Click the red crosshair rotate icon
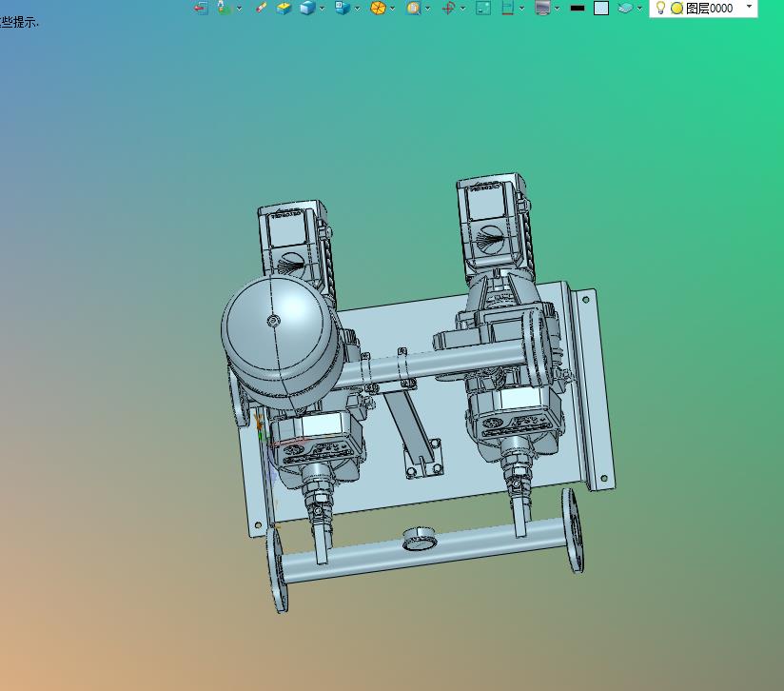This screenshot has height=691, width=784. point(448,8)
